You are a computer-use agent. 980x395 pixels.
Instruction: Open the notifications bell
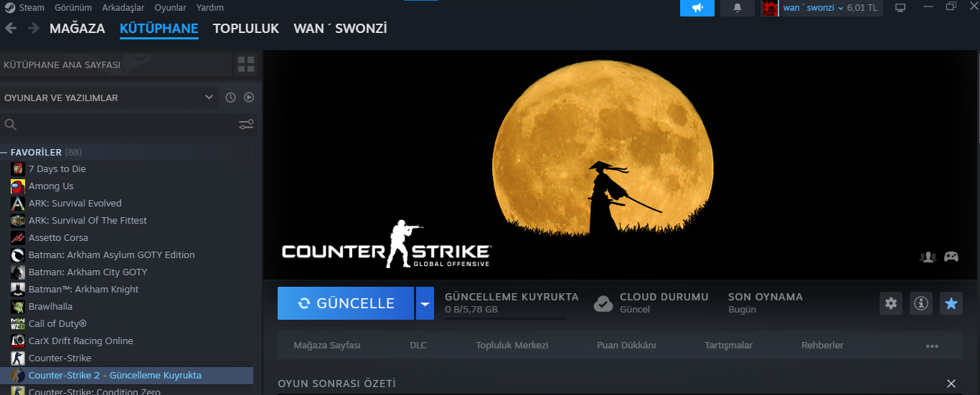coord(738,8)
